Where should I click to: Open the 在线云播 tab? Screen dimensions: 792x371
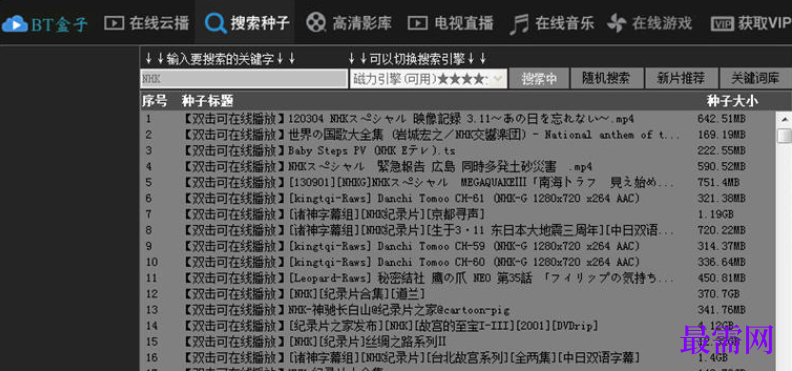pos(146,23)
